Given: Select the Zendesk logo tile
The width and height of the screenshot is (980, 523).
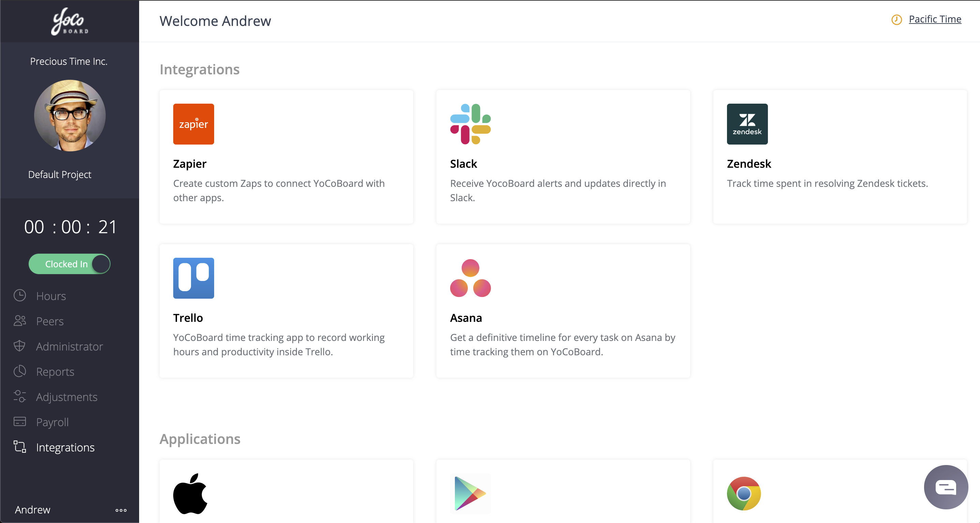Looking at the screenshot, I should 747,124.
